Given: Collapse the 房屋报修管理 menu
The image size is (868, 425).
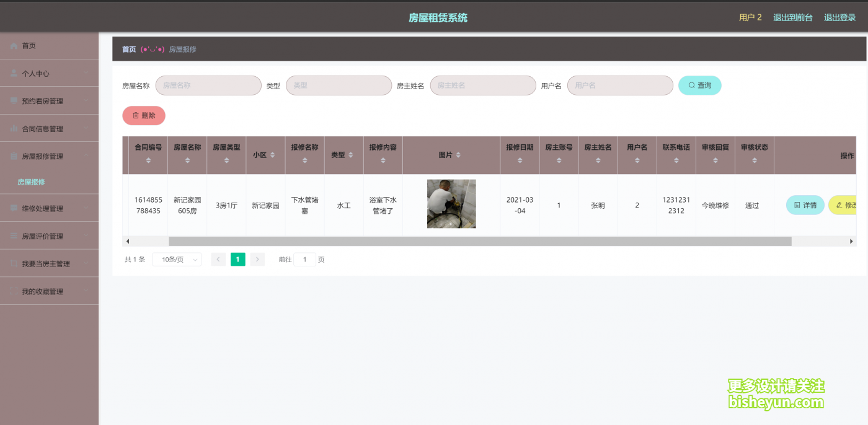Looking at the screenshot, I should [x=49, y=156].
